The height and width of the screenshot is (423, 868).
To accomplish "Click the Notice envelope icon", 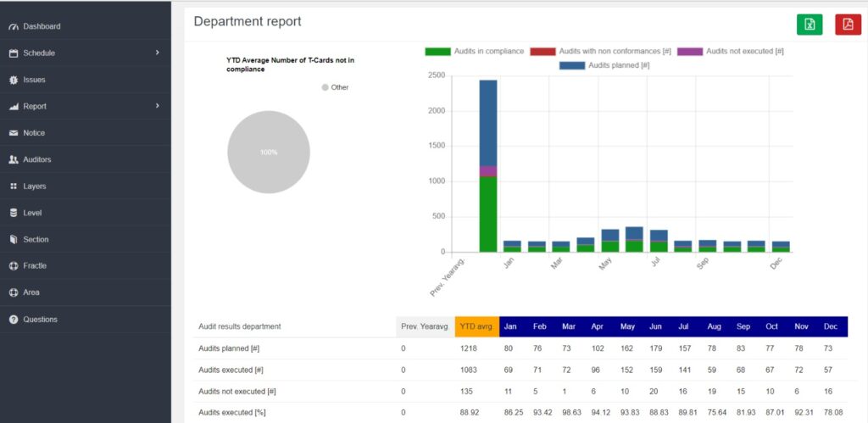I will click(14, 133).
